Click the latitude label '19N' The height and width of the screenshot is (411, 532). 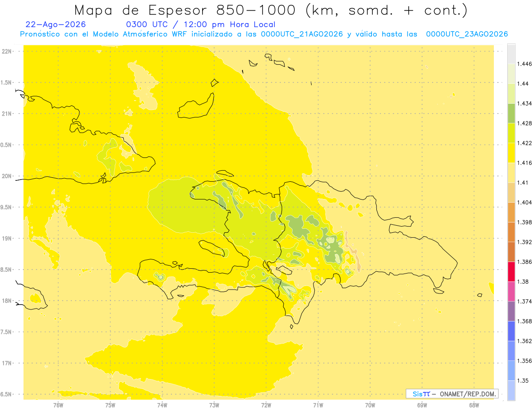point(7,239)
